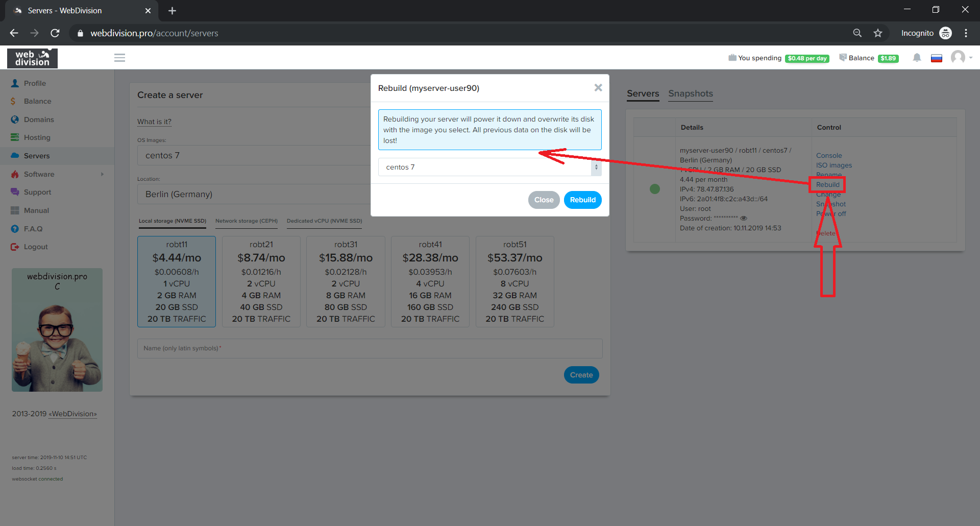Open the notifications bell
Image resolution: width=980 pixels, height=526 pixels.
point(917,58)
